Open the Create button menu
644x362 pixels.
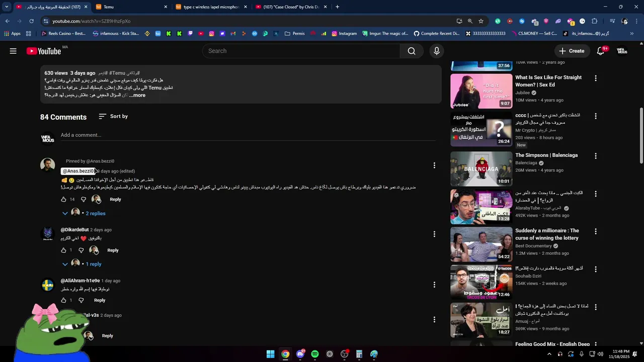tap(572, 51)
